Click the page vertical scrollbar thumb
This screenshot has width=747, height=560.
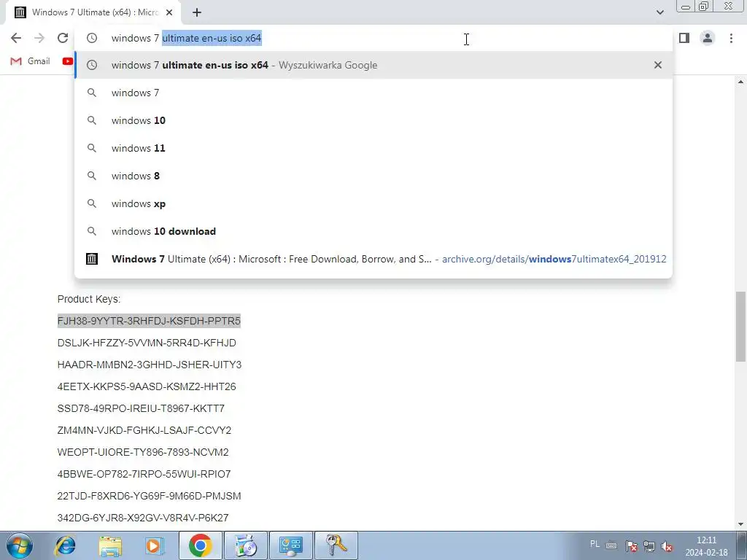coord(741,327)
